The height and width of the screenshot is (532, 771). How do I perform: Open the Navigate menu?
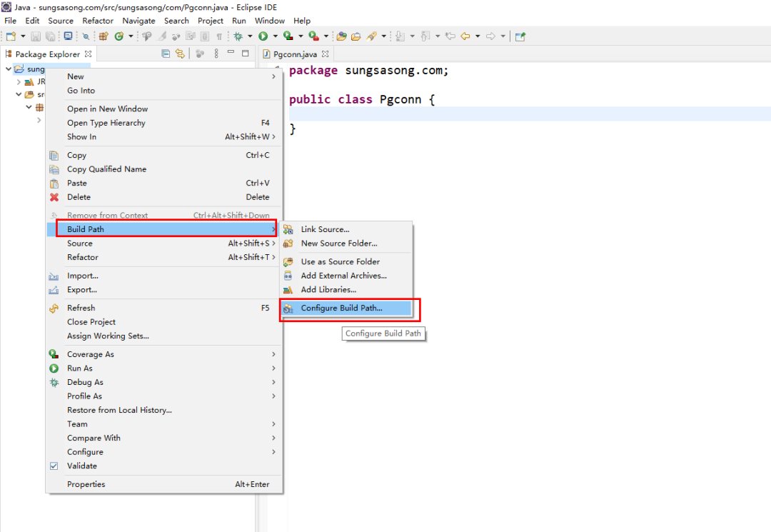click(138, 21)
